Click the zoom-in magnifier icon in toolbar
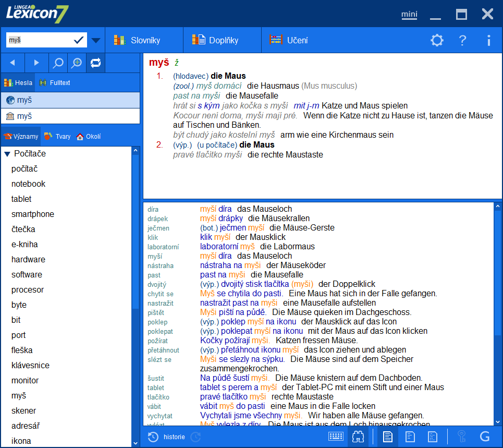The image size is (503, 448). 77,63
